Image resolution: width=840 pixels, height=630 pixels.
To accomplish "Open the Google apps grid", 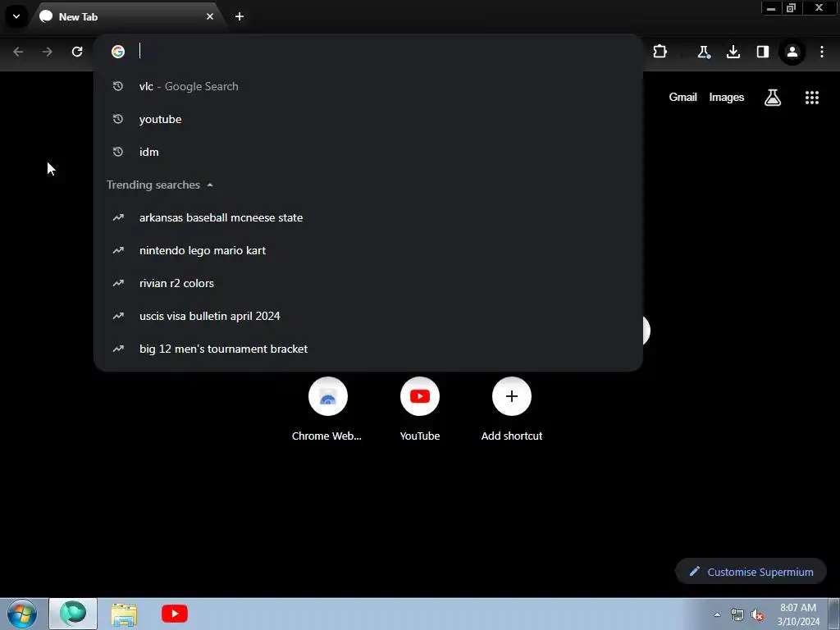I will click(x=811, y=97).
